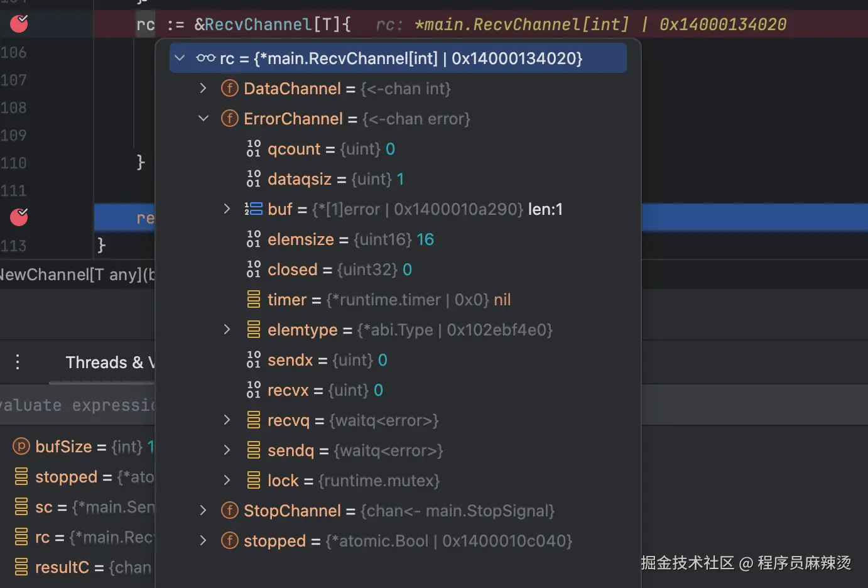Click the timer struct icon
The width and height of the screenshot is (868, 588).
[x=254, y=300]
